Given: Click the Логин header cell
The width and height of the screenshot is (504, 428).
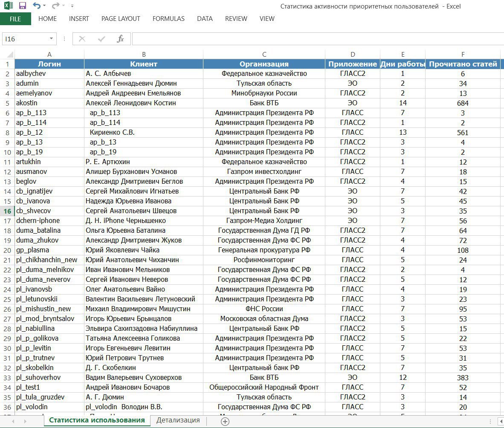Looking at the screenshot, I should click(49, 64).
